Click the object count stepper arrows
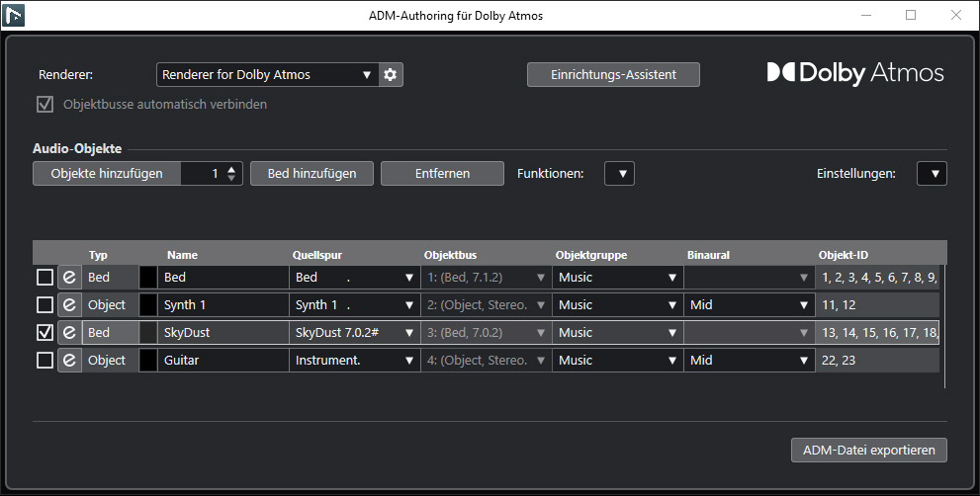Screen dimensions: 980x496 pos(231,174)
